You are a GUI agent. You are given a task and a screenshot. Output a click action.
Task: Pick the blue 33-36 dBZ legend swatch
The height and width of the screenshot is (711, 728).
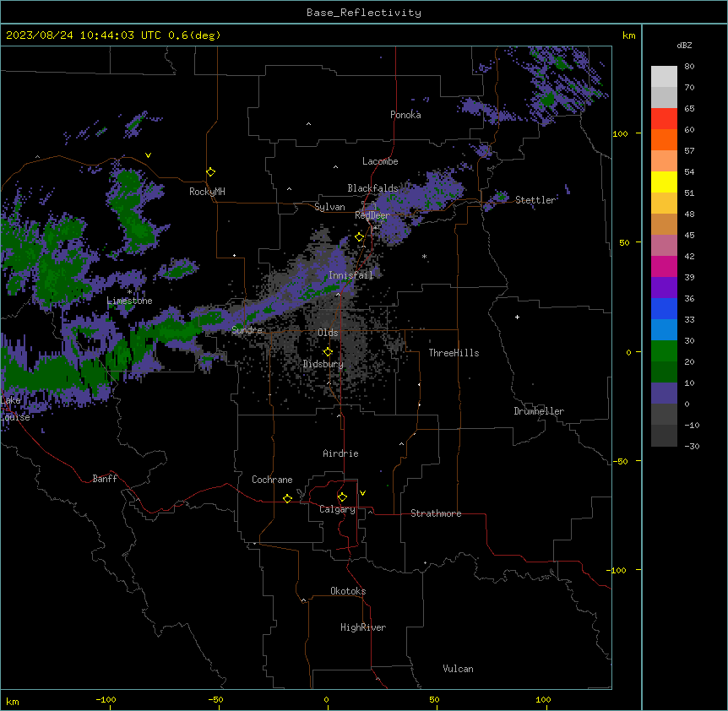tap(664, 309)
